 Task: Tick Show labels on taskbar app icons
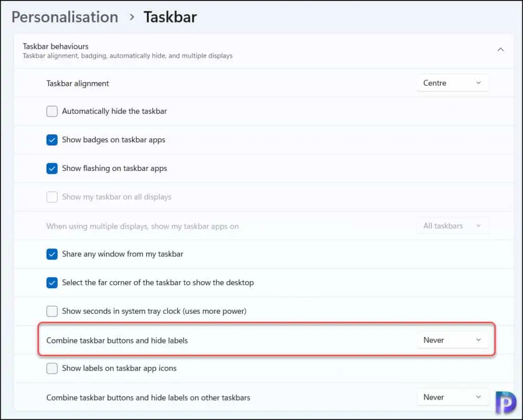52,368
